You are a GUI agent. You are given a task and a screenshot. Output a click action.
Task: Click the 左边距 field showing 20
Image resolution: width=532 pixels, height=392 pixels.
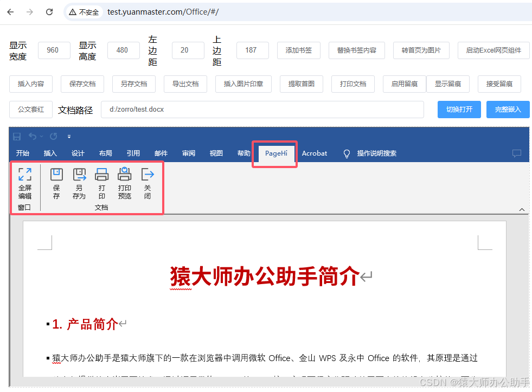pyautogui.click(x=188, y=50)
